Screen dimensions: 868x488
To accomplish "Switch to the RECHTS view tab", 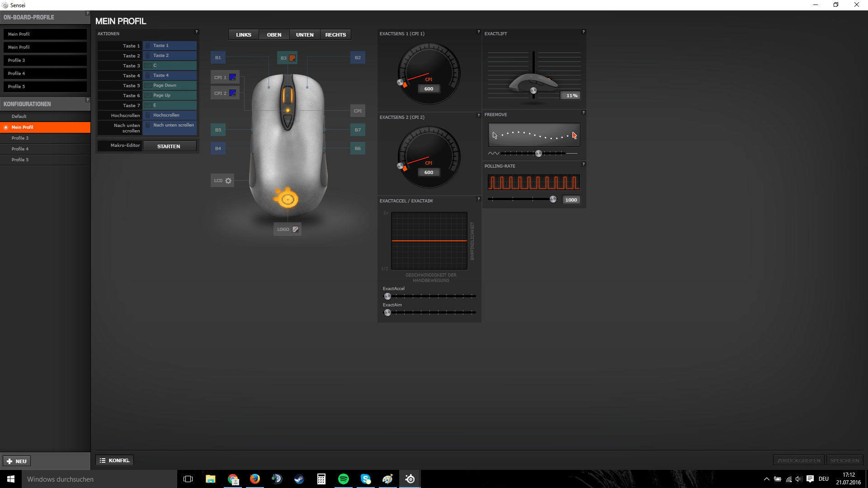I will pyautogui.click(x=335, y=35).
